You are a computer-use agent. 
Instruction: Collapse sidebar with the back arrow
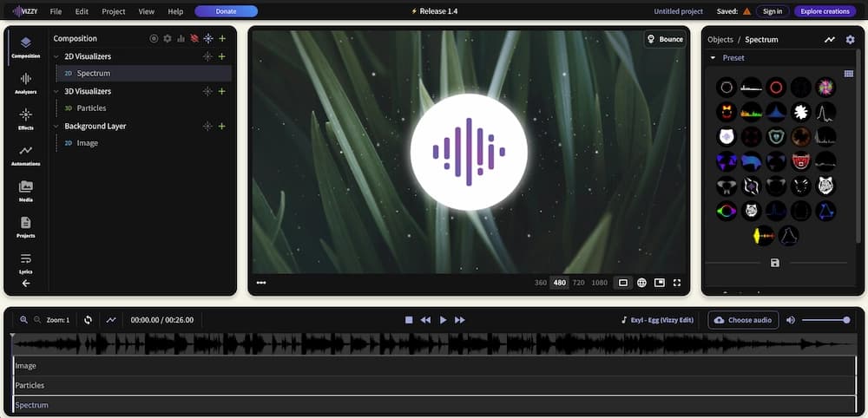tap(25, 283)
